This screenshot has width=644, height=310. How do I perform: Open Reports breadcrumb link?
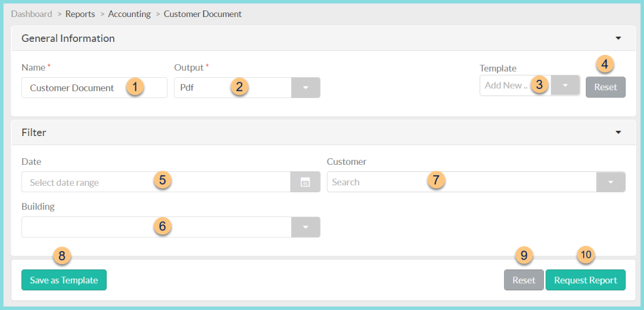click(80, 14)
